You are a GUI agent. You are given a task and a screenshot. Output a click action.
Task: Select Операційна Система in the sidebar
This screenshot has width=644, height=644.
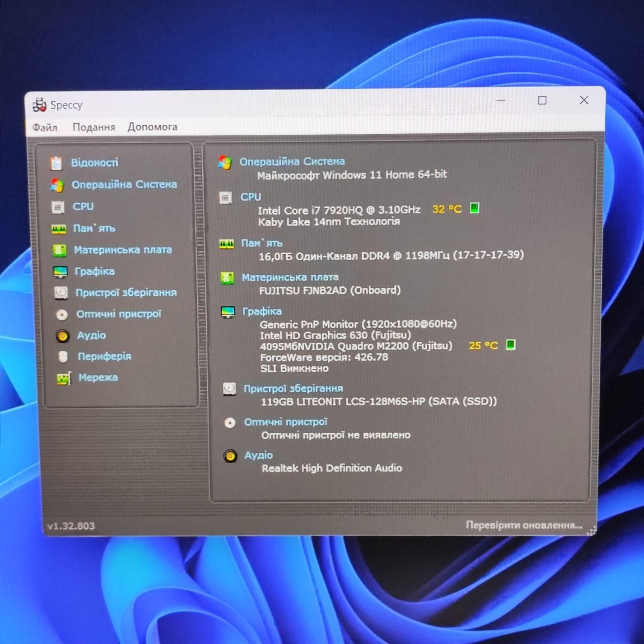pyautogui.click(x=124, y=185)
